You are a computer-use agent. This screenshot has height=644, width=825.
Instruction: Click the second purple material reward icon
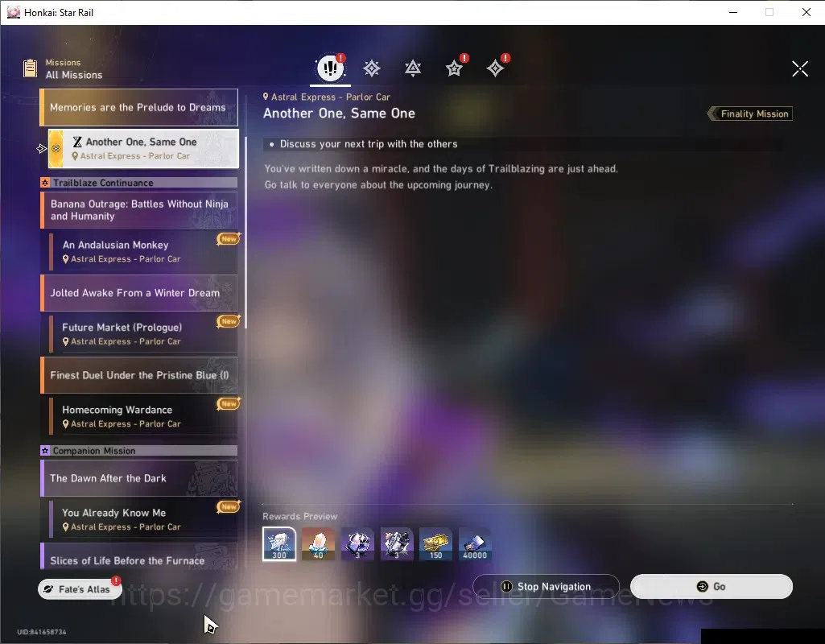(x=397, y=543)
